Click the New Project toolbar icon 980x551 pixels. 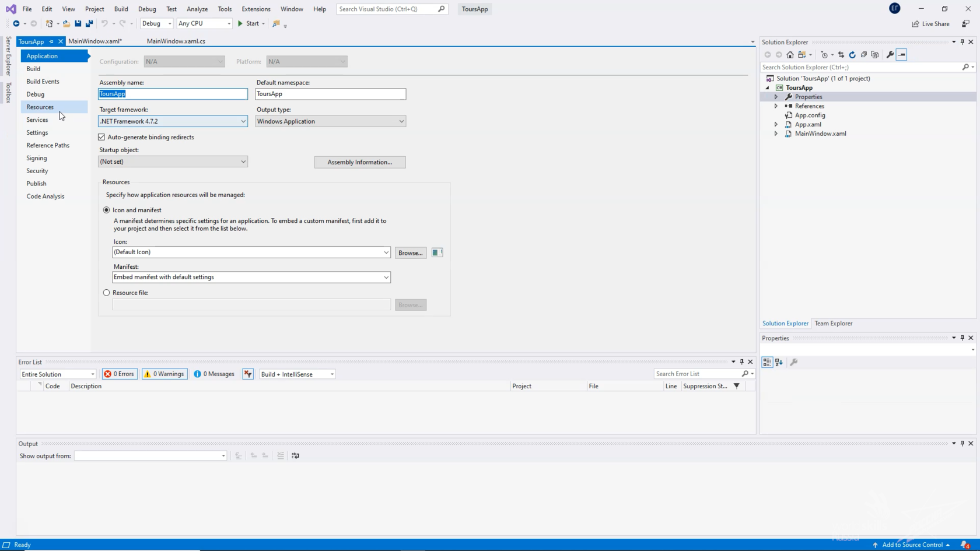coord(50,23)
